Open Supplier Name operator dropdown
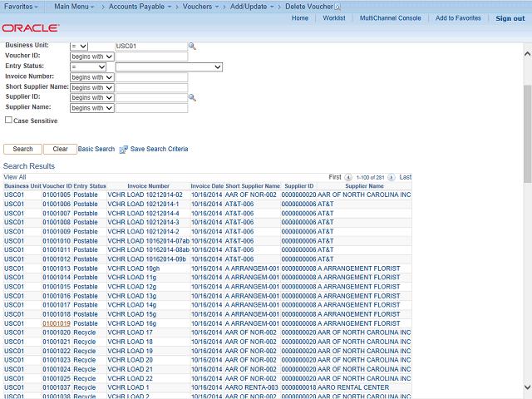532x399 pixels. [92, 108]
